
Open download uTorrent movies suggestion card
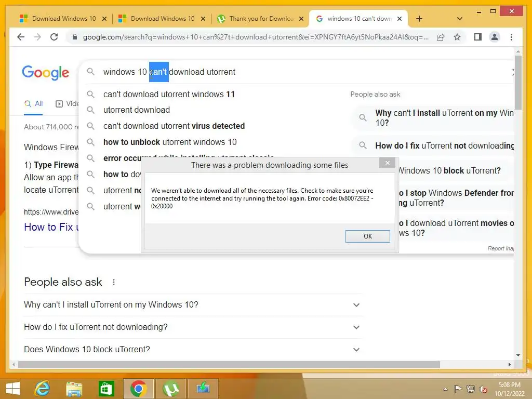pyautogui.click(x=456, y=228)
